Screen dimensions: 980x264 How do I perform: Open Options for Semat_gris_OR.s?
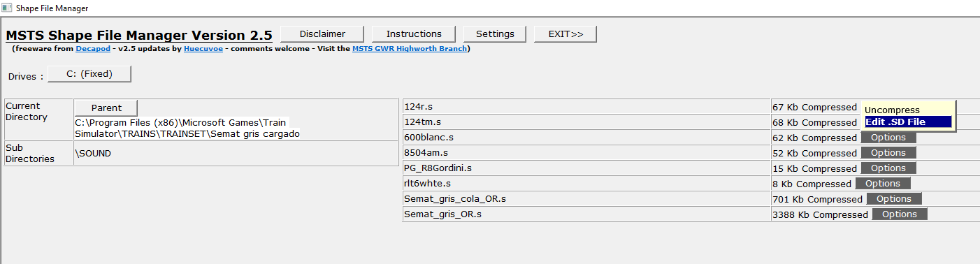tap(900, 214)
